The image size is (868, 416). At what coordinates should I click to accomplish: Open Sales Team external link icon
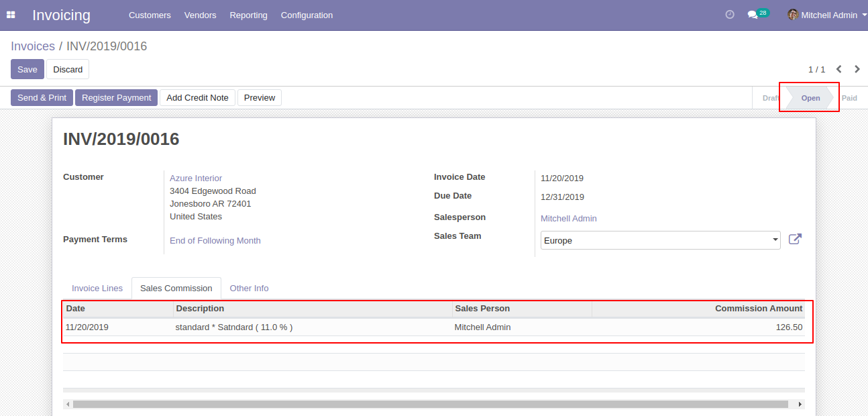pos(795,240)
